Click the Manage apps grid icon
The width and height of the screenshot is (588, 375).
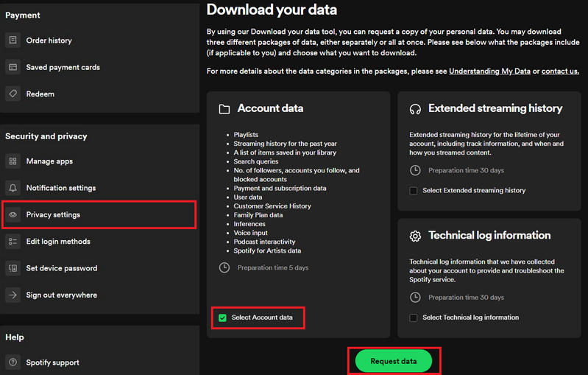pos(13,161)
